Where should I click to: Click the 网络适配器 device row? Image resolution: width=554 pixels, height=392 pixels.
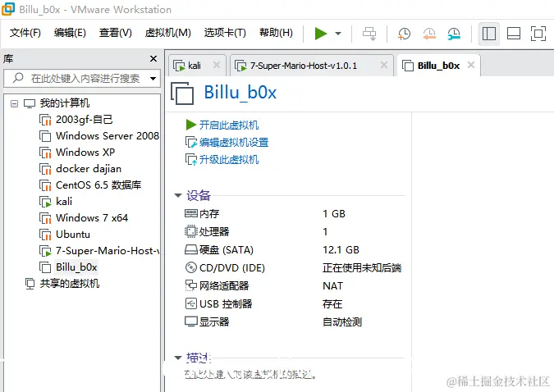294,285
